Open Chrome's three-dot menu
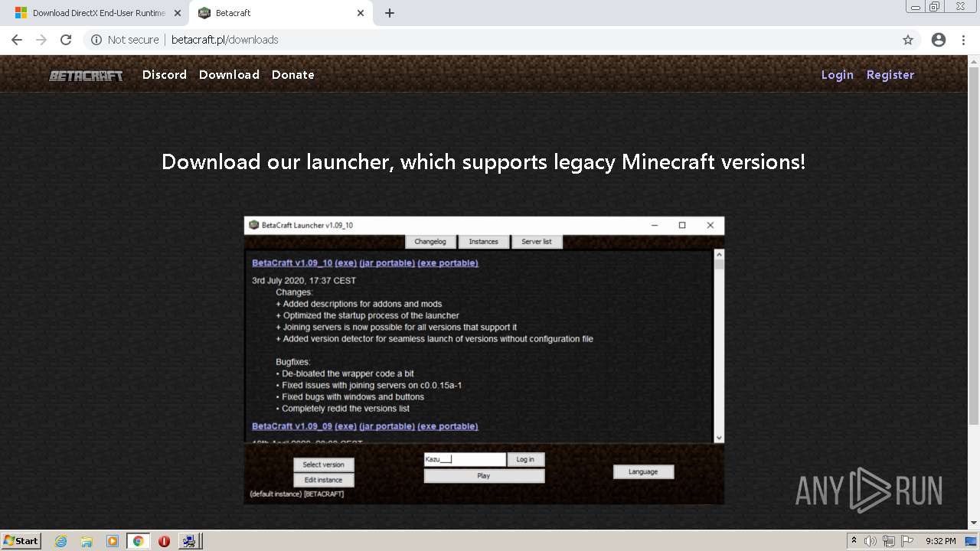The image size is (980, 551). [x=963, y=40]
